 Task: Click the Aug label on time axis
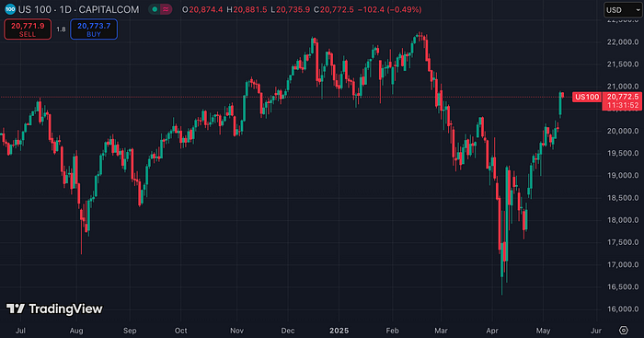(76, 331)
